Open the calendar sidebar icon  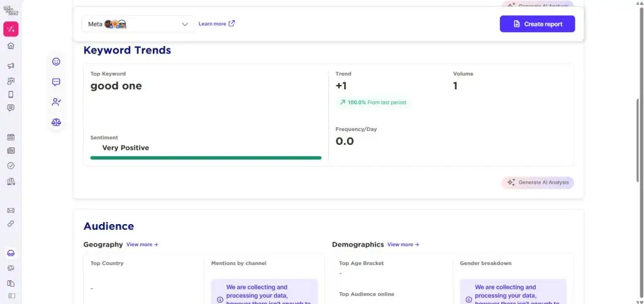point(11,137)
